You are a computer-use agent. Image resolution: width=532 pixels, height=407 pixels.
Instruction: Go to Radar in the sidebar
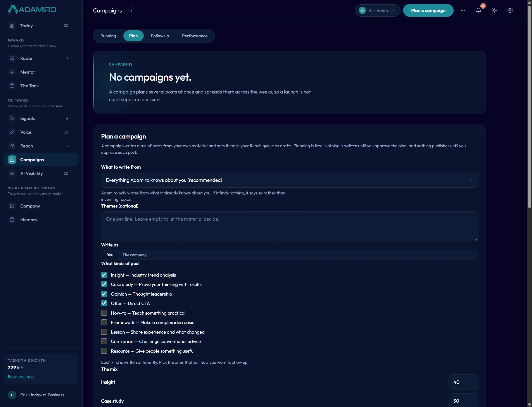(x=41, y=58)
